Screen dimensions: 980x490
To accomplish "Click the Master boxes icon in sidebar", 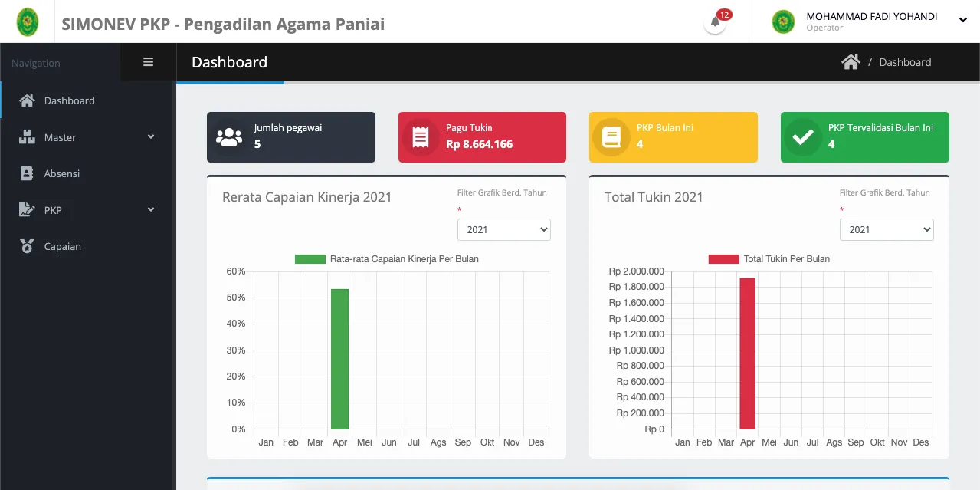I will point(28,137).
